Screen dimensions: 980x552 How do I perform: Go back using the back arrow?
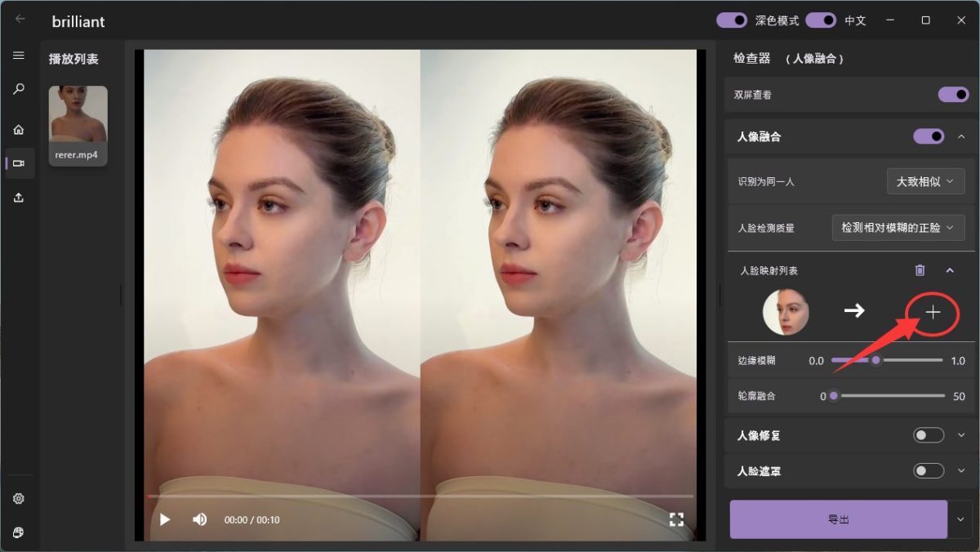pos(20,19)
